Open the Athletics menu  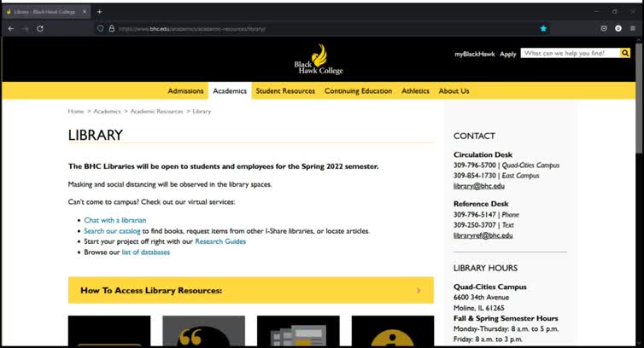pos(415,91)
